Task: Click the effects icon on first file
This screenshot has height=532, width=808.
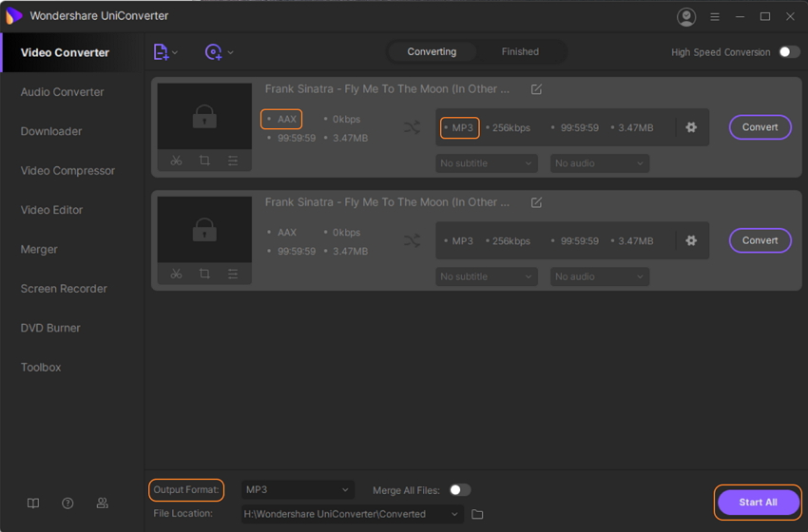Action: pyautogui.click(x=233, y=161)
